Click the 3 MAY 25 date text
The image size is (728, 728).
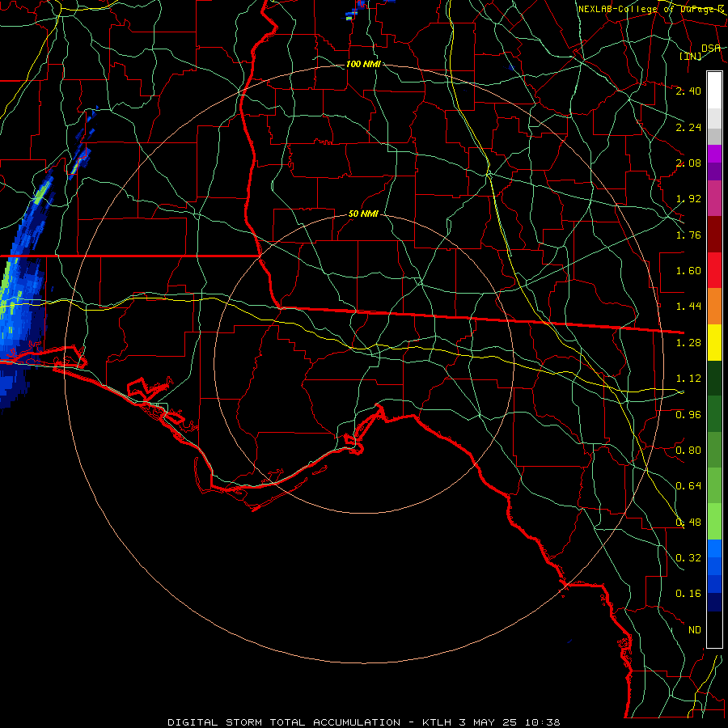(488, 722)
